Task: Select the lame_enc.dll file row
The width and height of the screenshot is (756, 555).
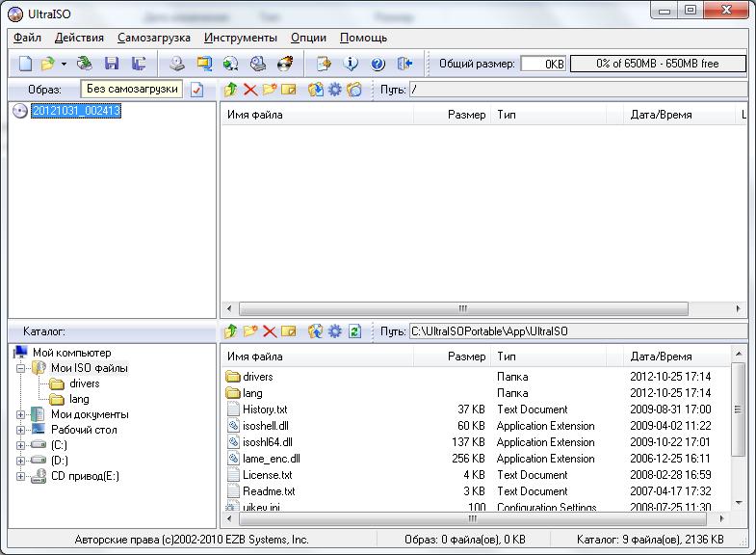Action: click(x=475, y=459)
